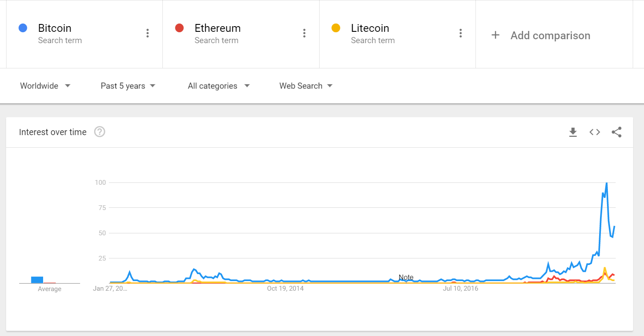Edit the Ethereum search term
Image resolution: width=644 pixels, height=336 pixels.
(217, 28)
